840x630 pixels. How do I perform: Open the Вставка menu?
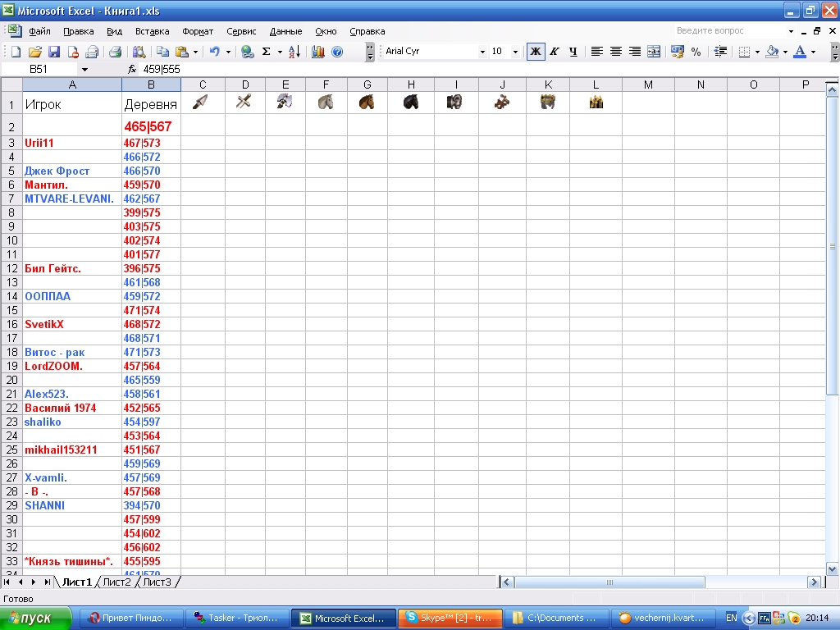pos(152,31)
